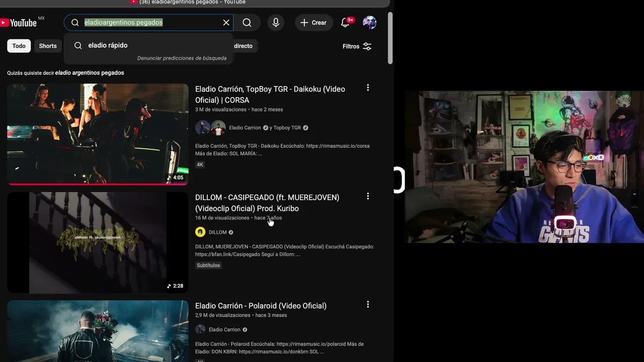The height and width of the screenshot is (362, 644).
Task: Open the profile avatar menu
Action: click(370, 23)
